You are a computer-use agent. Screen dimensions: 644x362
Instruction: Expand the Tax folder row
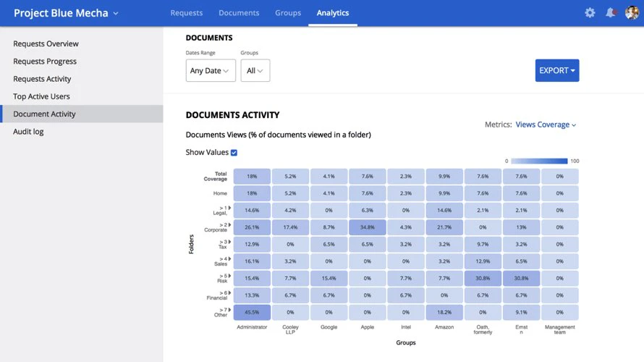(229, 242)
